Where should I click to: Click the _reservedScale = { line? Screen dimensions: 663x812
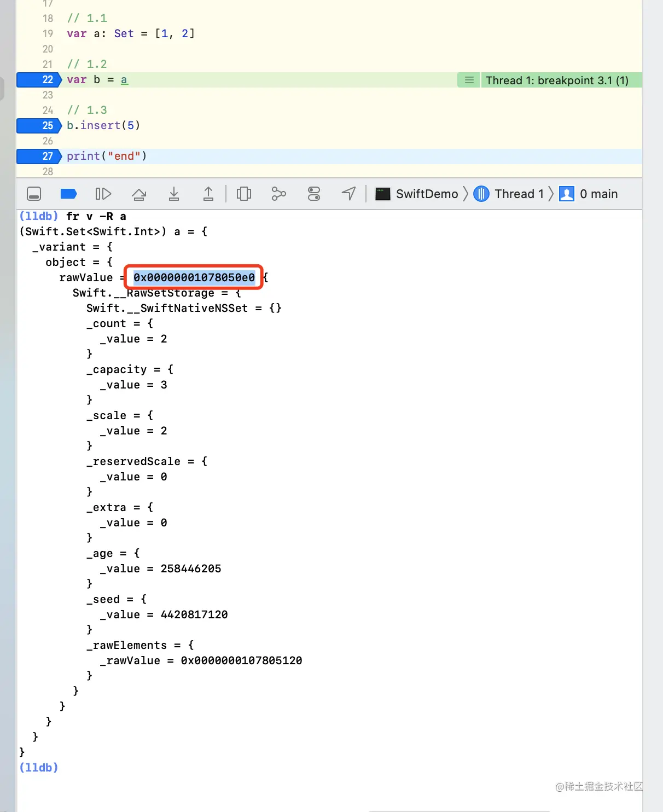pyautogui.click(x=147, y=461)
